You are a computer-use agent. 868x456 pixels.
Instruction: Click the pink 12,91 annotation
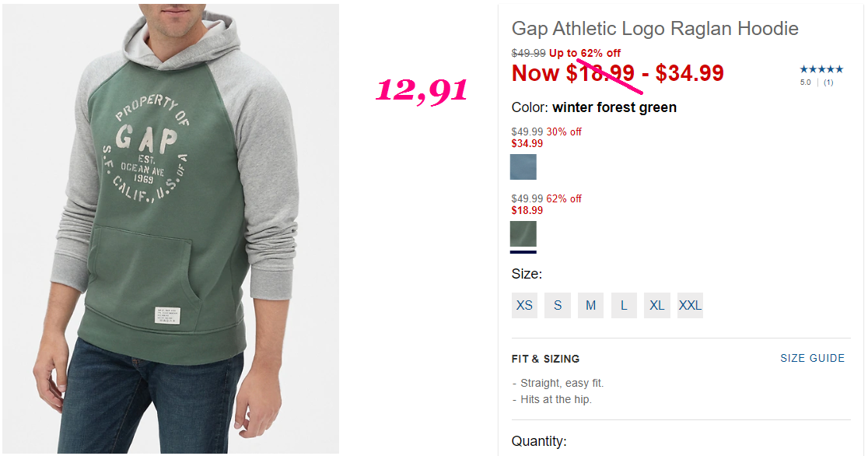point(422,89)
